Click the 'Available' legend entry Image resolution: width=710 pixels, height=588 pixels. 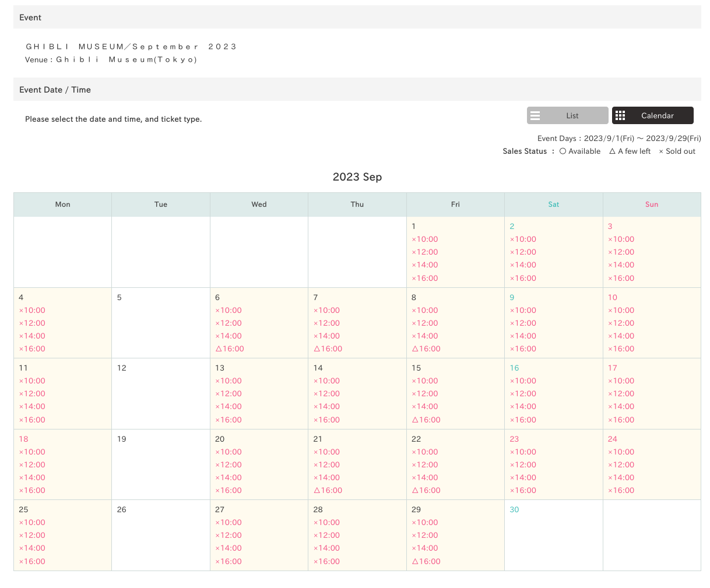580,151
